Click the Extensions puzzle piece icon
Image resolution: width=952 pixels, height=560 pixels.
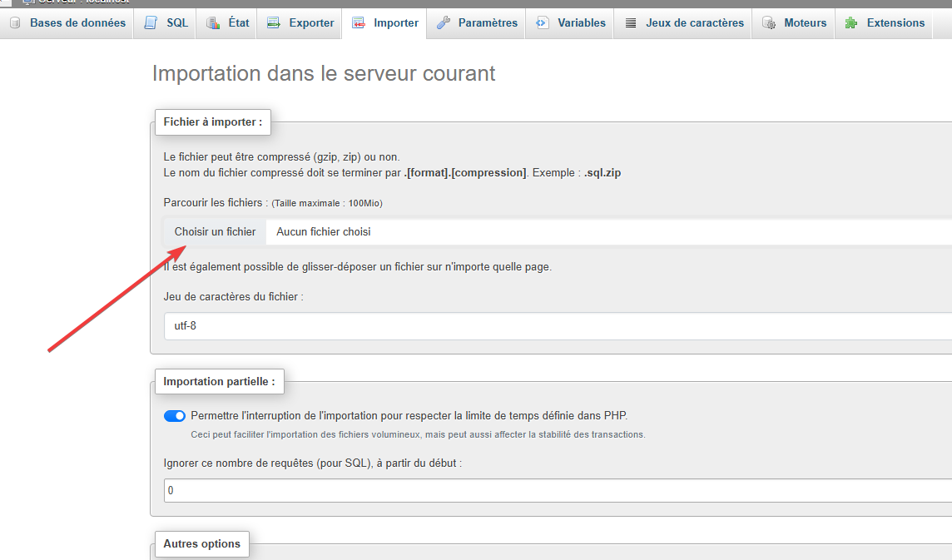(x=851, y=23)
